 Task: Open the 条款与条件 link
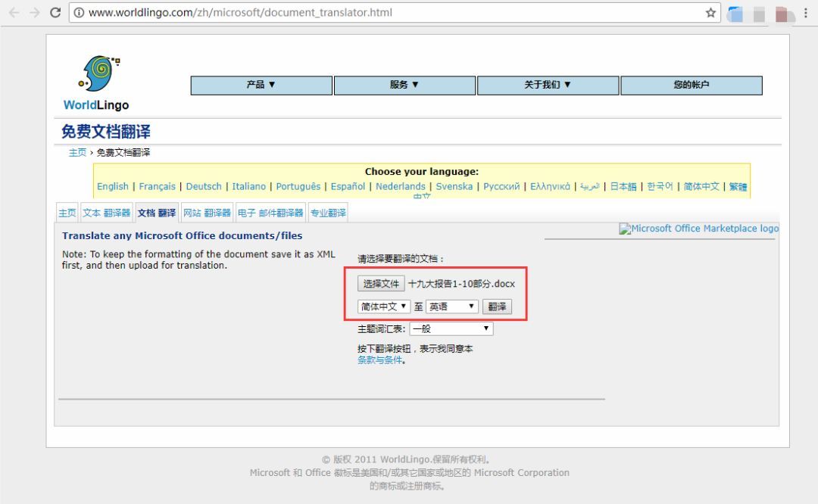coord(379,360)
